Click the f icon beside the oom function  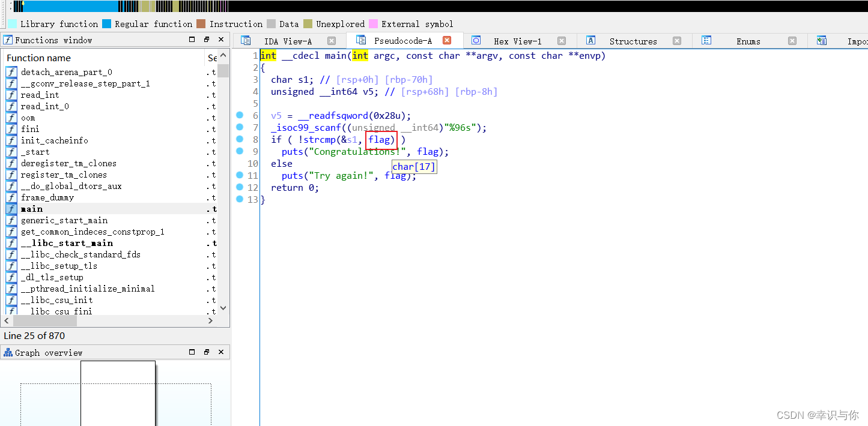tap(11, 118)
